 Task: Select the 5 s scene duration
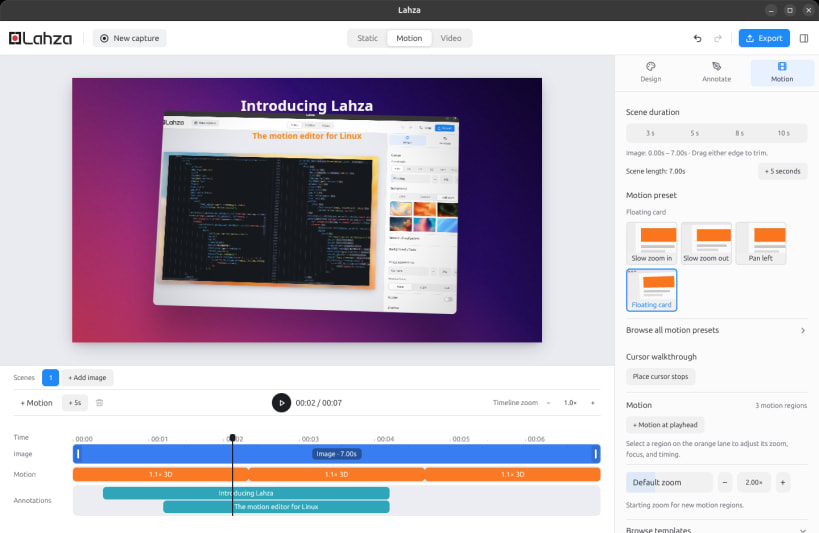tap(694, 133)
